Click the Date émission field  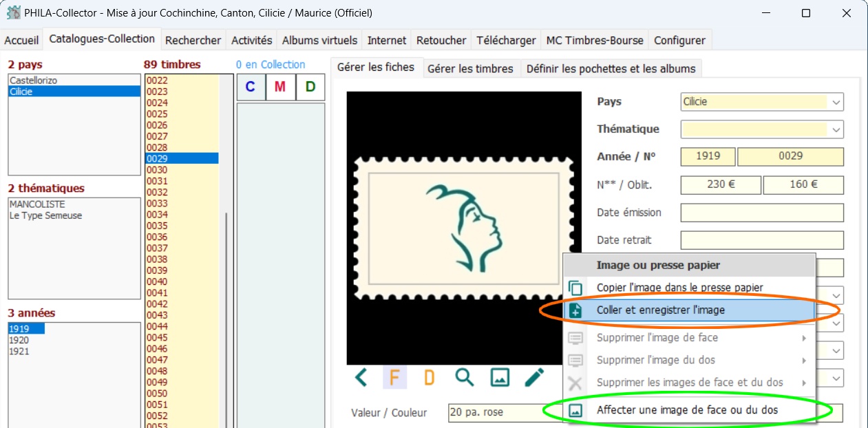point(762,213)
